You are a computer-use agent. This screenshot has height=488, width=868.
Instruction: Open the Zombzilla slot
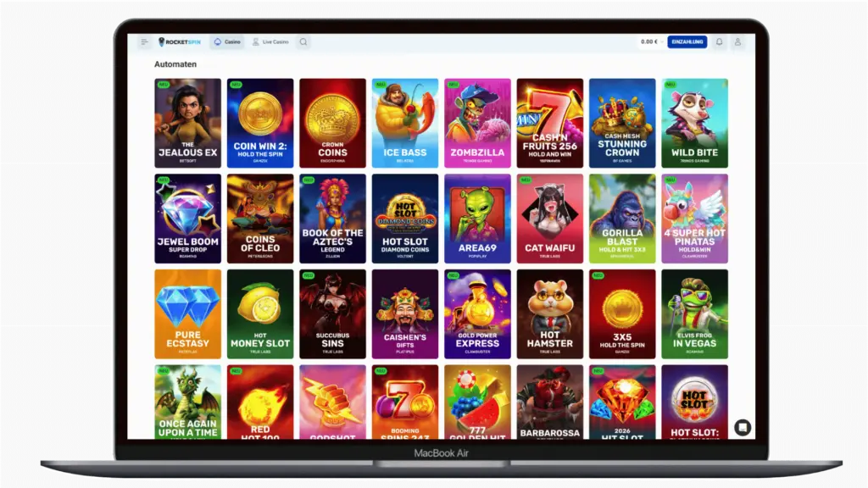pos(478,123)
